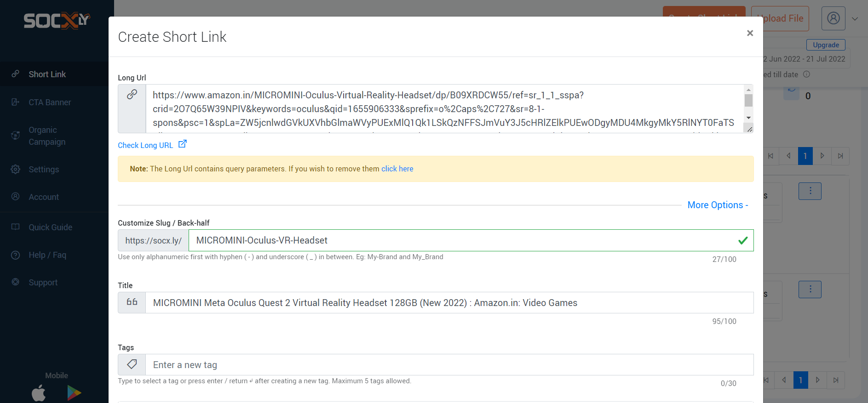Click the Short Link chain icon
The height and width of the screenshot is (403, 868).
coord(16,74)
